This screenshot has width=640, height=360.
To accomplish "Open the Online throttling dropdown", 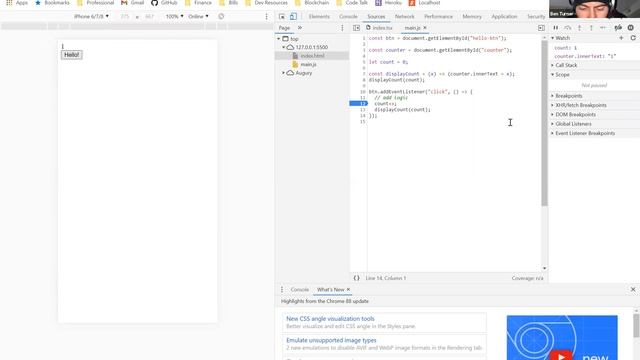I will click(198, 16).
